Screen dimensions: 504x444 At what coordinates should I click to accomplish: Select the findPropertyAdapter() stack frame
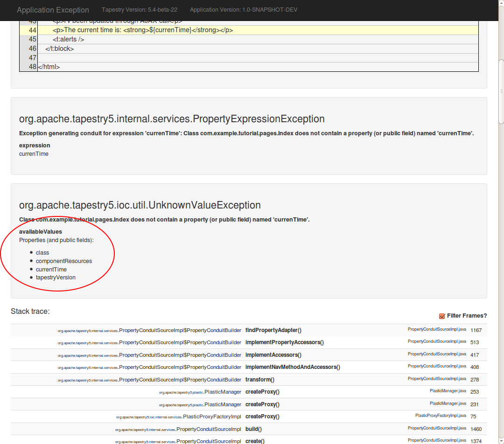tap(273, 330)
